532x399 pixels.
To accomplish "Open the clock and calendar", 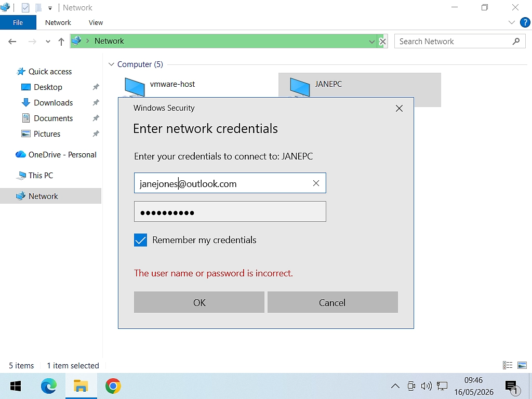I will pos(474,386).
